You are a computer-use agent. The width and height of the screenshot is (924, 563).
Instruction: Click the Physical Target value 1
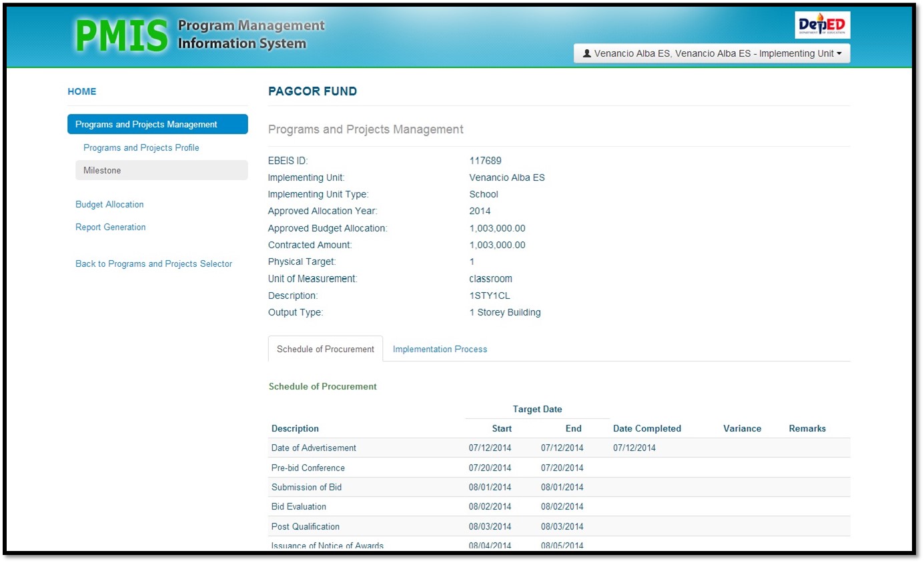472,261
